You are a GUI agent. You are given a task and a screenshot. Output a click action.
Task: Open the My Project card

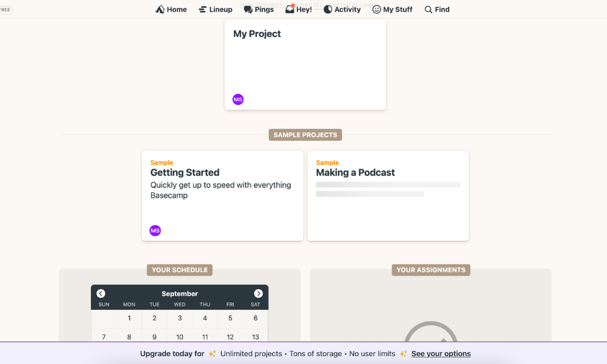305,61
